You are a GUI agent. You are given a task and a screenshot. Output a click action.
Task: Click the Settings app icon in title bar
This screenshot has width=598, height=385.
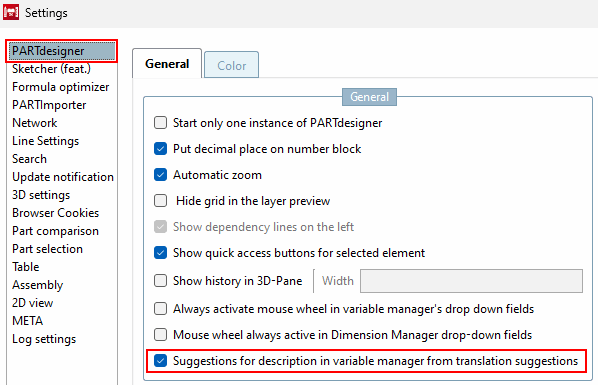pos(11,12)
